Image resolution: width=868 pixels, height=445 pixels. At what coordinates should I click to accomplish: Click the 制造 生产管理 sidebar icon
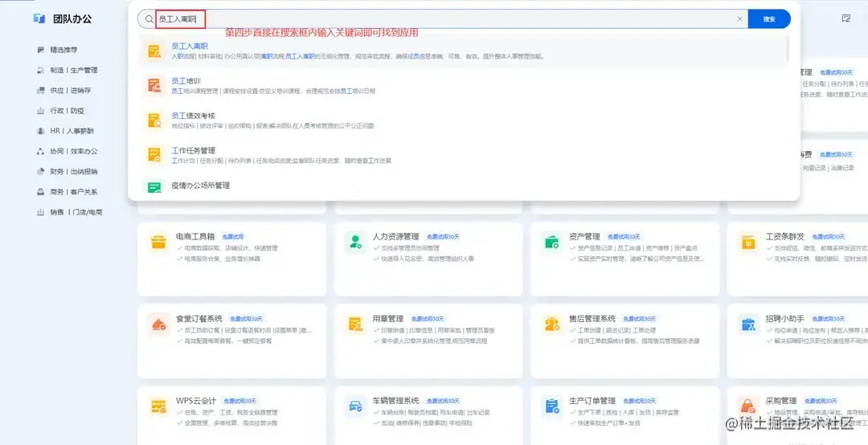click(40, 71)
